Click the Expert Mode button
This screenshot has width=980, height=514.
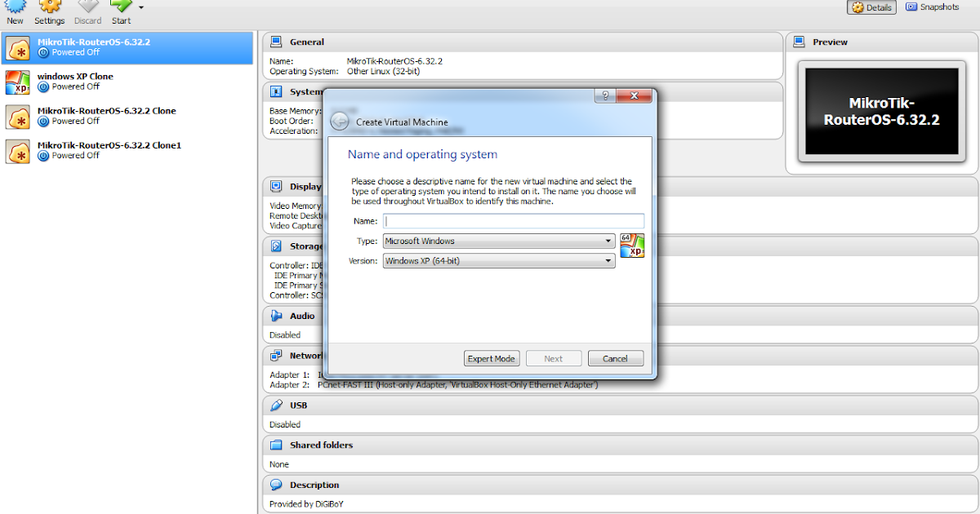(492, 358)
